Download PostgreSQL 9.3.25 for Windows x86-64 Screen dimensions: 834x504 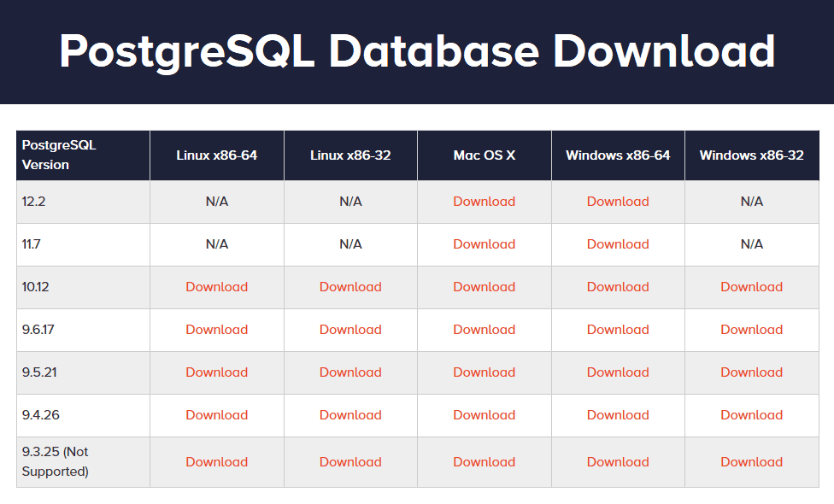coord(617,462)
